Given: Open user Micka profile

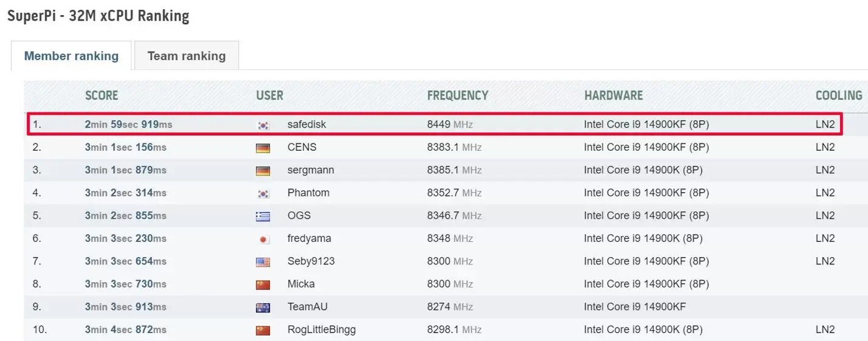Looking at the screenshot, I should click(x=301, y=284).
